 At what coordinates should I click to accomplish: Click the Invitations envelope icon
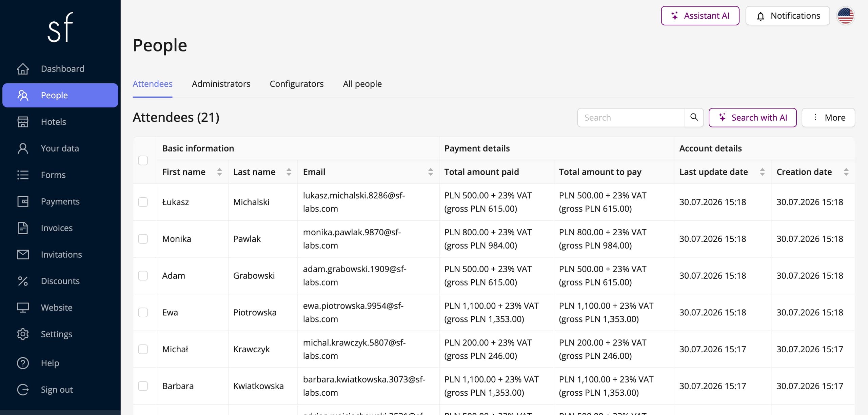click(x=23, y=254)
